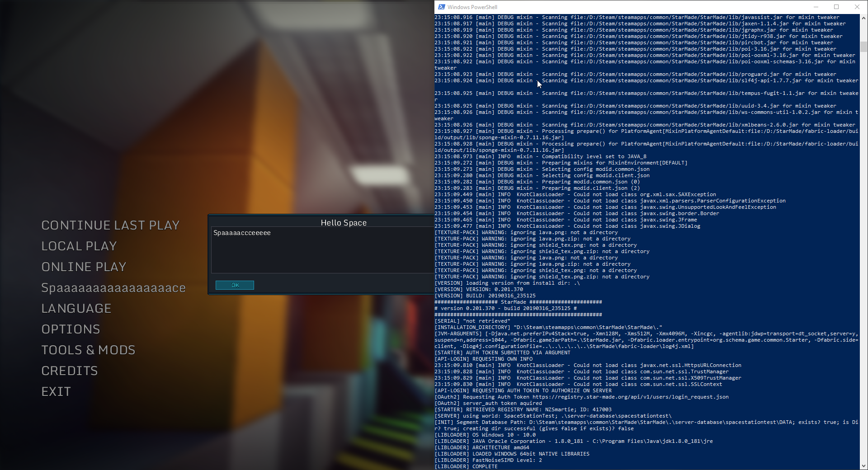Click the console scrollbar down arrow
This screenshot has width=868, height=470.
863,465
